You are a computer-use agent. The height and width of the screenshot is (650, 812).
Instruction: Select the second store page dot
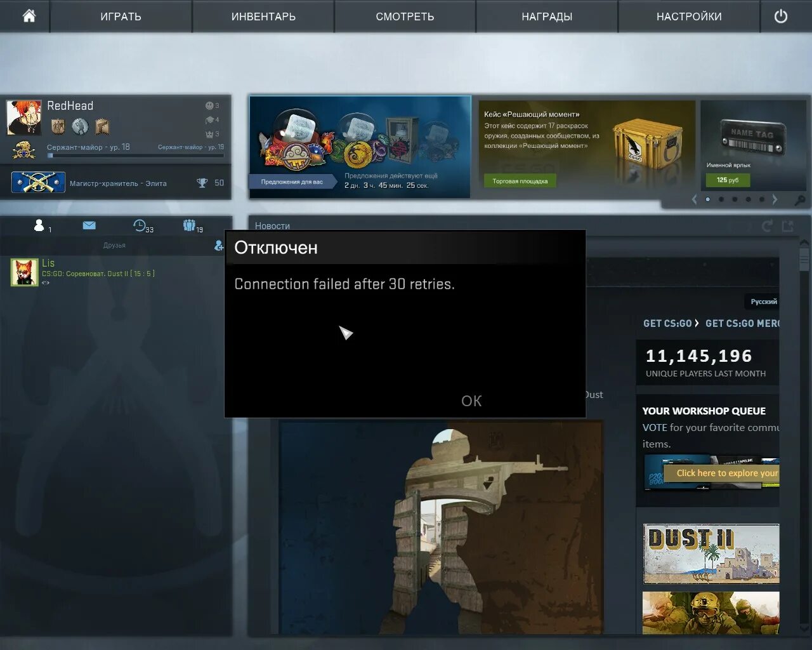pos(721,199)
